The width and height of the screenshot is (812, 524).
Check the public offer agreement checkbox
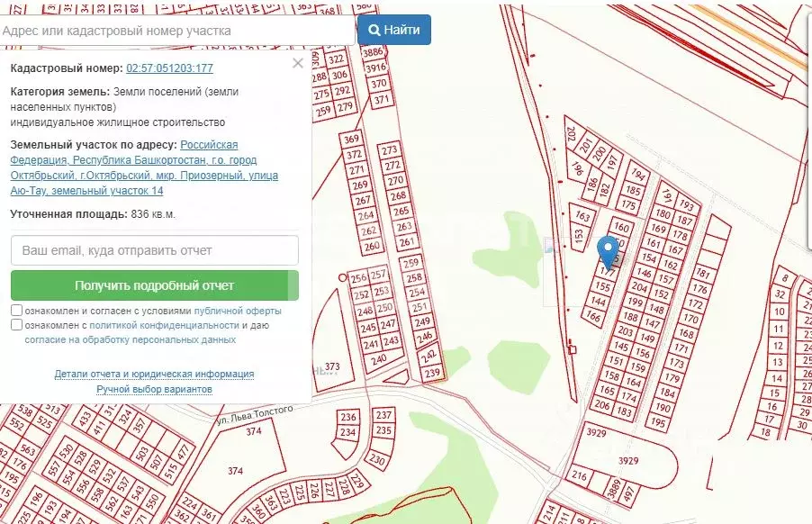[16, 311]
